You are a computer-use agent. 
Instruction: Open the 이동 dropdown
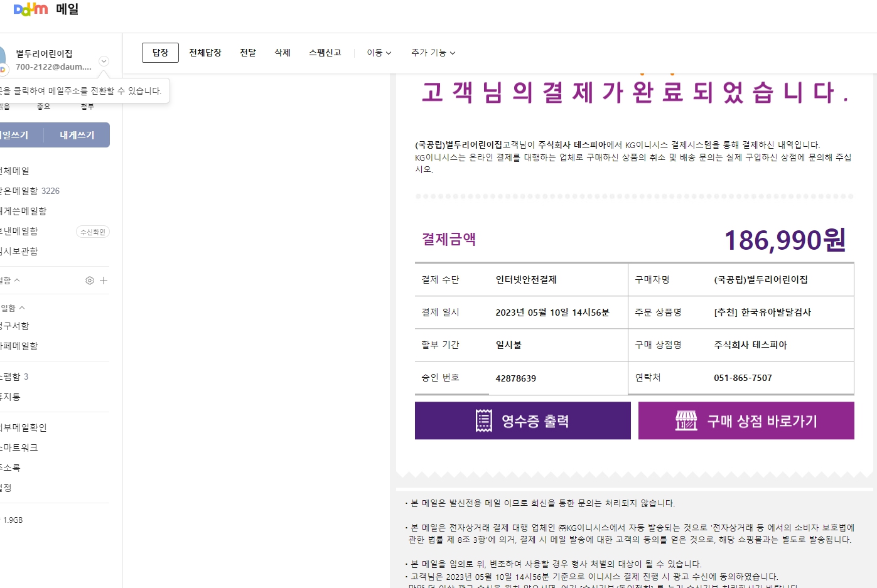(379, 53)
